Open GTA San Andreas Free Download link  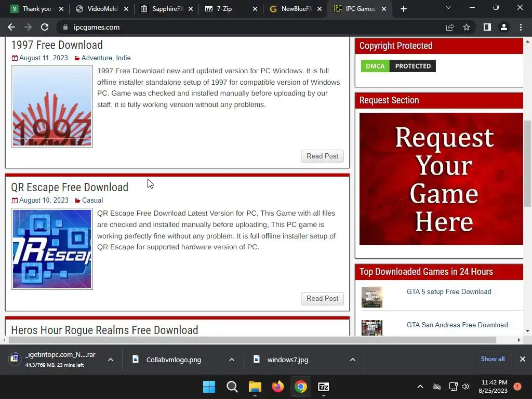coord(457,325)
